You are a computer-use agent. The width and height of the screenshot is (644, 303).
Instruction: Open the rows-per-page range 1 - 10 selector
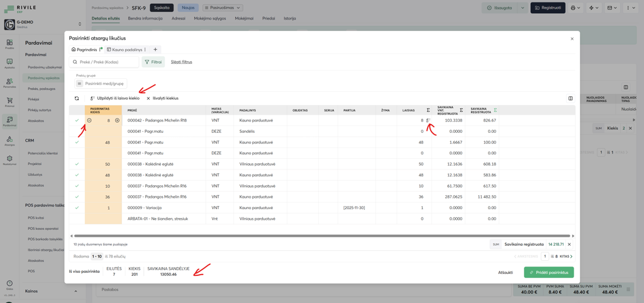[x=97, y=256]
